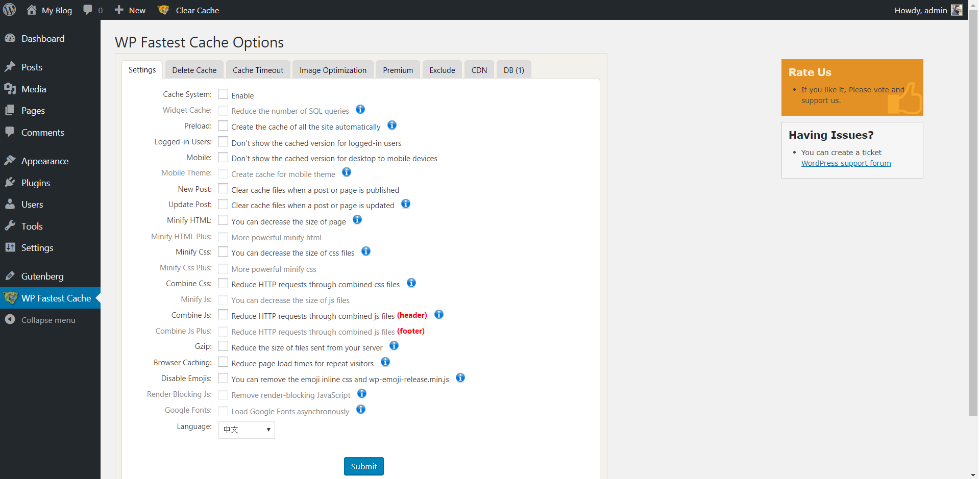Screen dimensions: 980x479
Task: Click the New plus icon
Action: (119, 10)
